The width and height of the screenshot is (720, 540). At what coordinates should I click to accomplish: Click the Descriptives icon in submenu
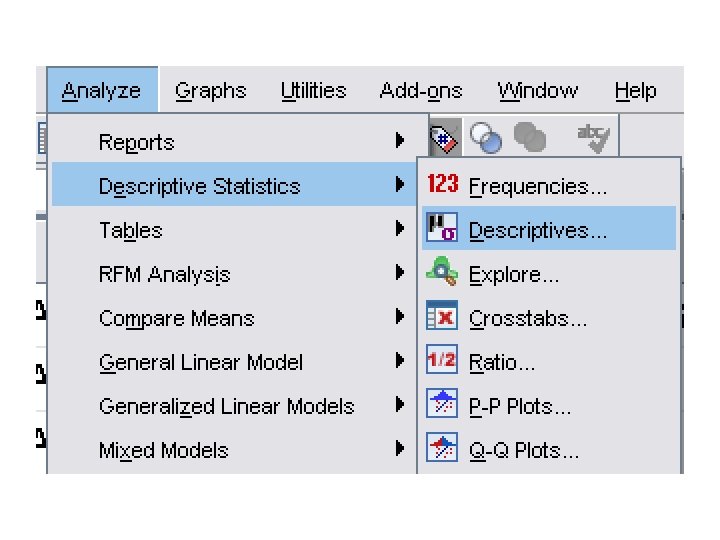point(442,229)
